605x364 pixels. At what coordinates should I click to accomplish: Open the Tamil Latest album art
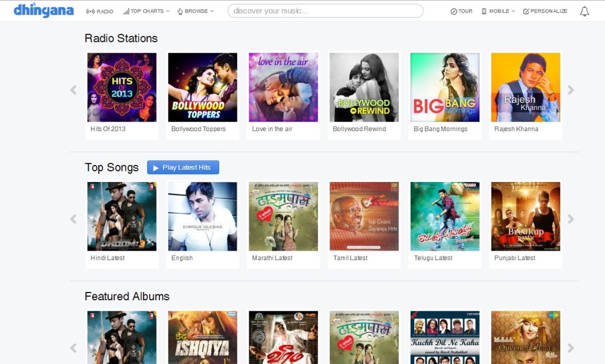(x=364, y=216)
